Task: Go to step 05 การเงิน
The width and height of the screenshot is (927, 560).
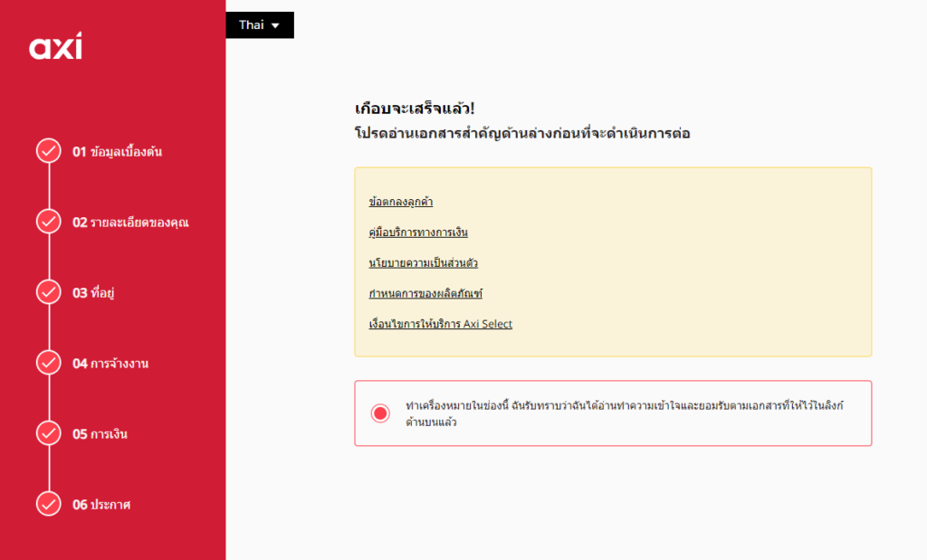Action: click(100, 434)
